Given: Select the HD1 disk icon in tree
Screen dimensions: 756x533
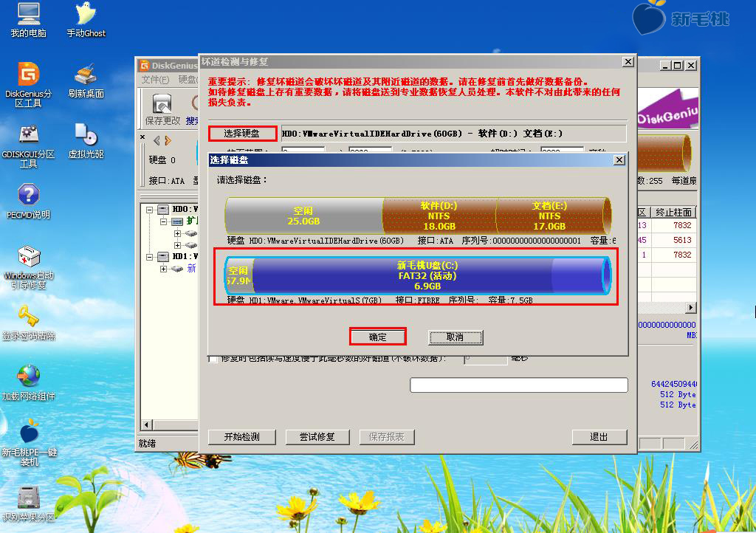Looking at the screenshot, I should coord(163,256).
